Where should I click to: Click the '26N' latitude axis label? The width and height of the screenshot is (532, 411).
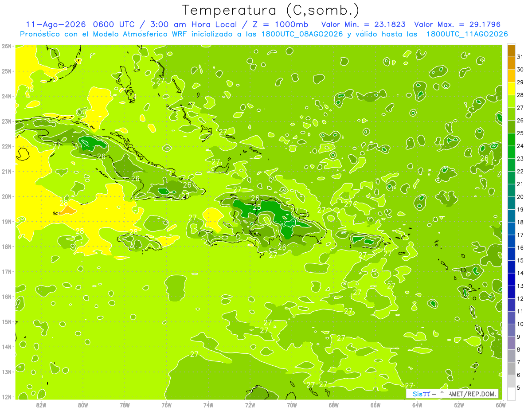pyautogui.click(x=6, y=46)
